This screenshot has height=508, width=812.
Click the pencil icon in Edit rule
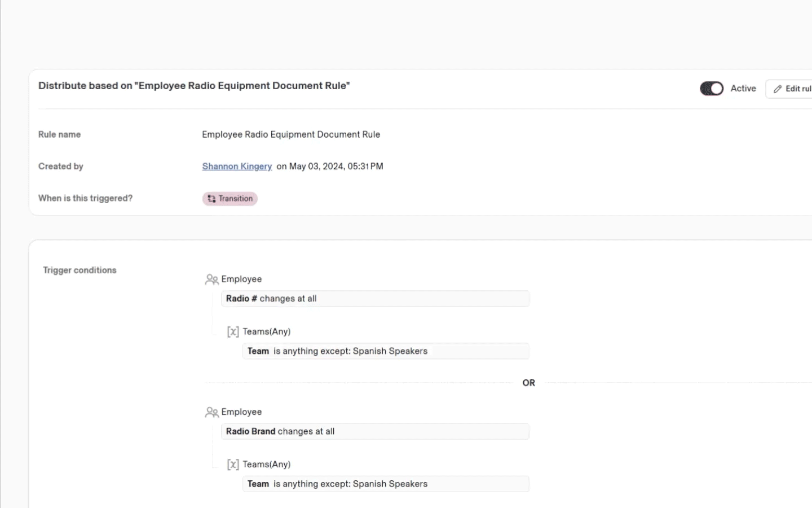pyautogui.click(x=778, y=89)
